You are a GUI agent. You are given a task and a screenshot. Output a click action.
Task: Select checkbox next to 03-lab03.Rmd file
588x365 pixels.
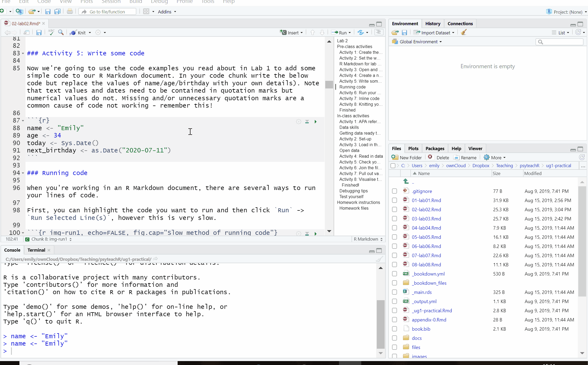pos(394,219)
